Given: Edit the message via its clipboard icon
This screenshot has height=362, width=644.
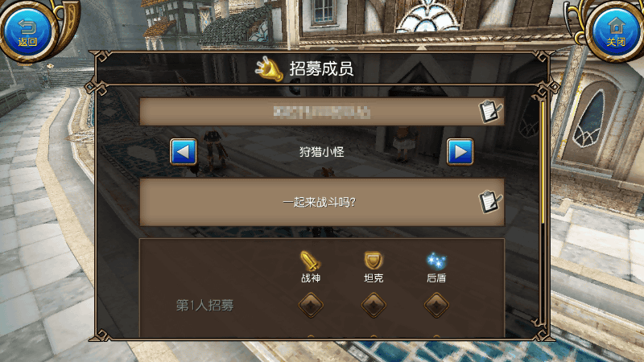Looking at the screenshot, I should pos(490,202).
